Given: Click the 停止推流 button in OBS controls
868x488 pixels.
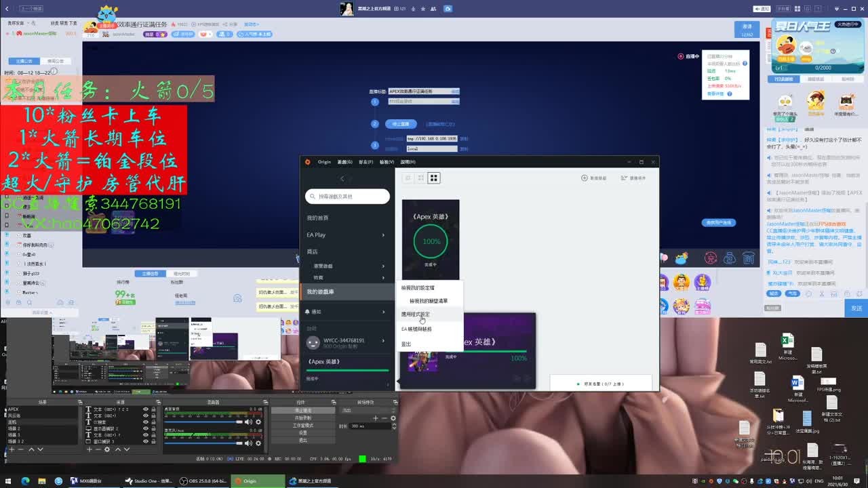Looking at the screenshot, I should pyautogui.click(x=303, y=411).
